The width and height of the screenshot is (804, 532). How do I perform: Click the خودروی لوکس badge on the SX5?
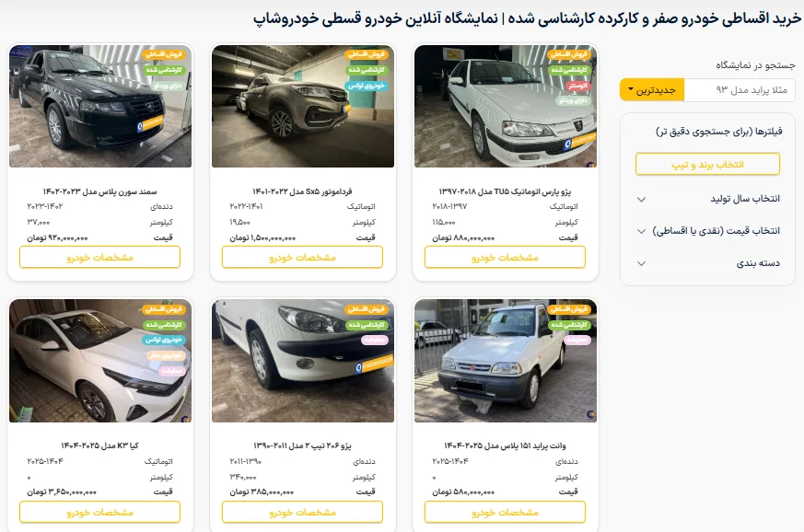[367, 86]
